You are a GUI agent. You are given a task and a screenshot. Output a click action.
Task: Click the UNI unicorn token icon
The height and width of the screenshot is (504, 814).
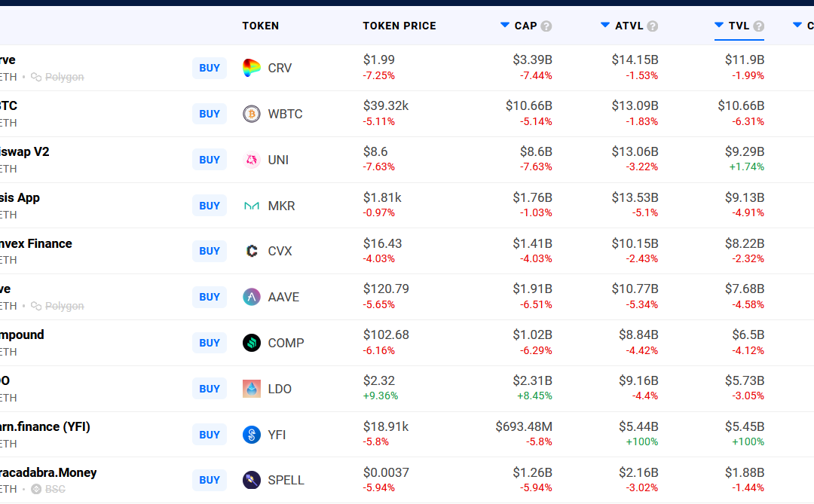(252, 160)
